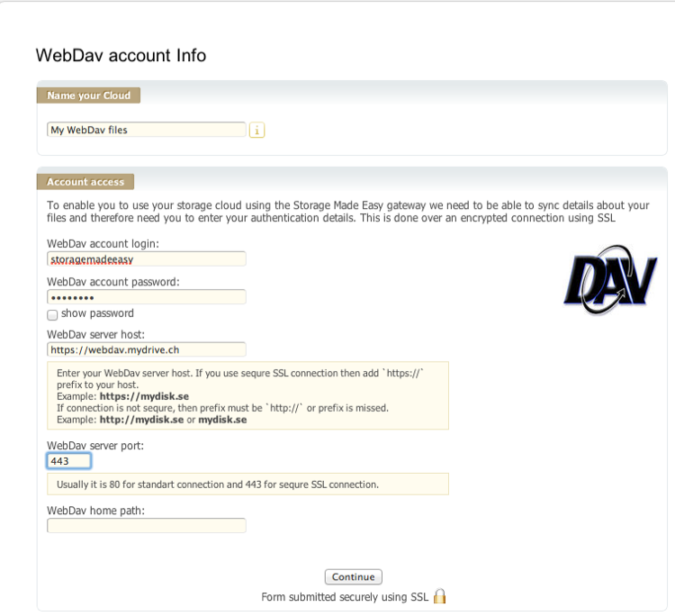Click the Continue button
The width and height of the screenshot is (675, 616).
[x=354, y=576]
